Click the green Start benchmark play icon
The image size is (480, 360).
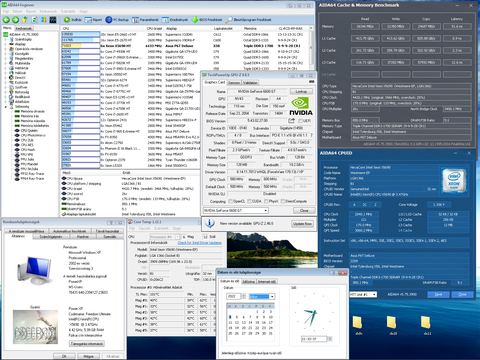[x=67, y=20]
